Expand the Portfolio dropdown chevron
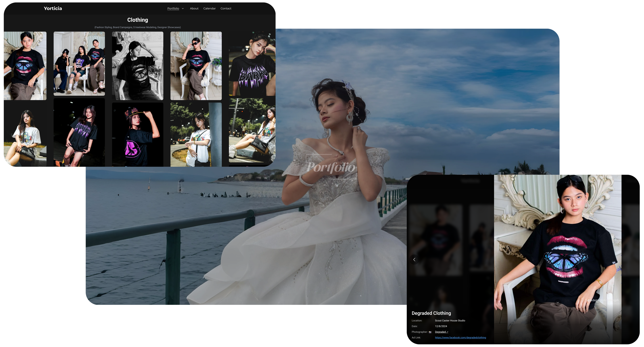Screen dimensions: 644x347 [x=183, y=9]
